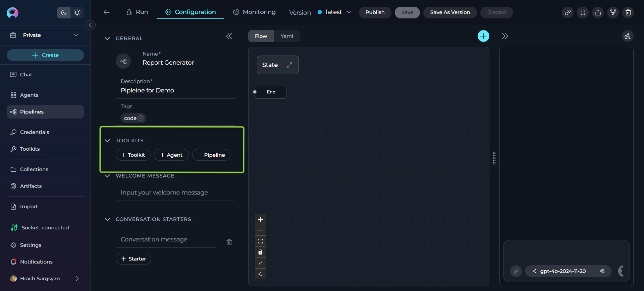Click the export share icon
This screenshot has width=644, height=291.
(x=598, y=12)
